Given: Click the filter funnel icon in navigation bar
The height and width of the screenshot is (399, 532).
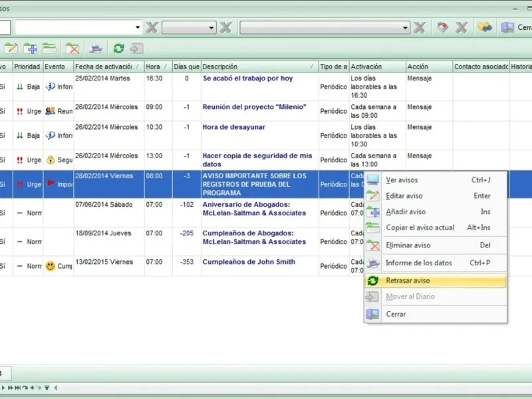Looking at the screenshot, I should pyautogui.click(x=47, y=388).
